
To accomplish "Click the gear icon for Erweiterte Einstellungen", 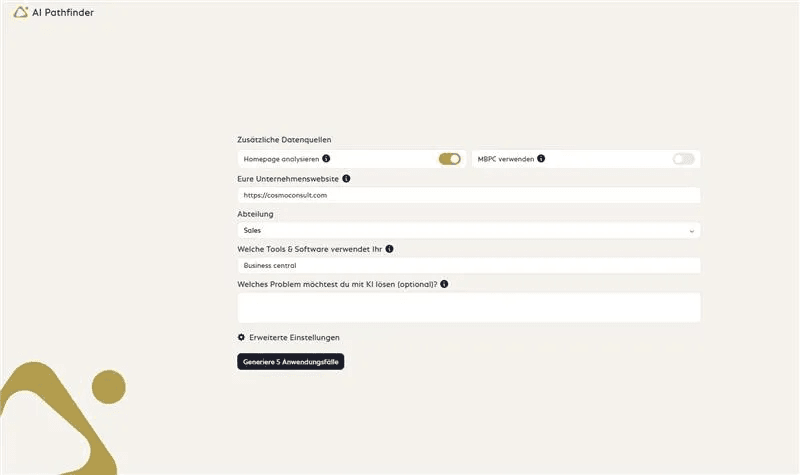I will point(241,337).
